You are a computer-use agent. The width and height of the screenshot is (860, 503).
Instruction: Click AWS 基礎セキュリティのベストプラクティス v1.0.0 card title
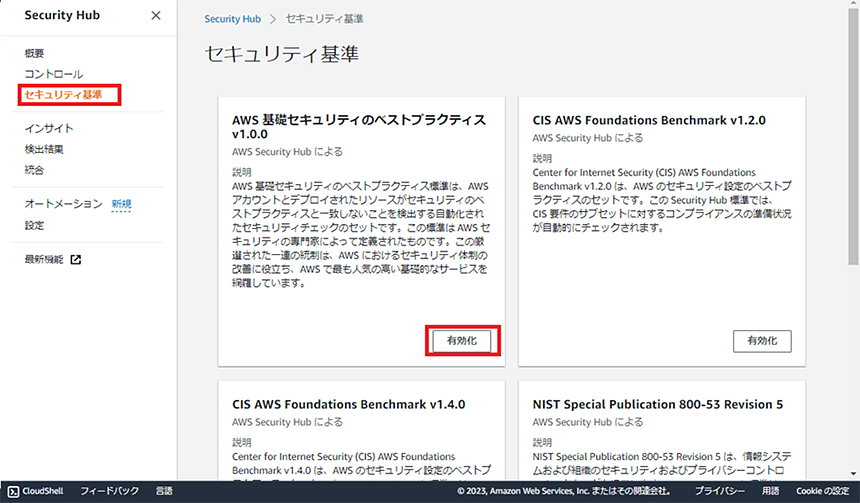(x=359, y=127)
